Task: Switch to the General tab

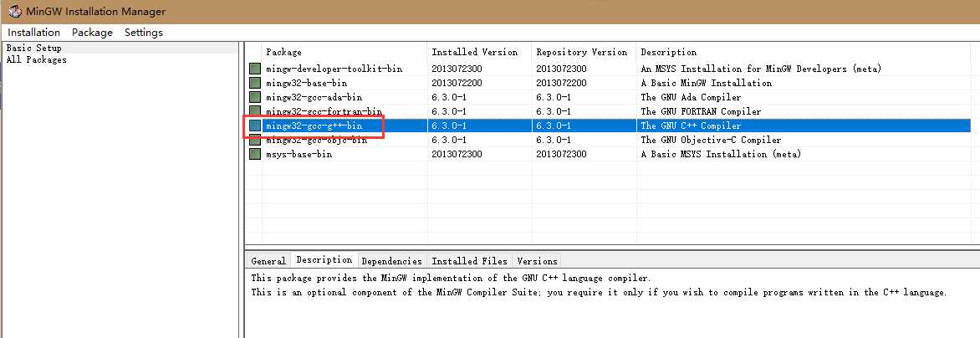Action: tap(268, 261)
